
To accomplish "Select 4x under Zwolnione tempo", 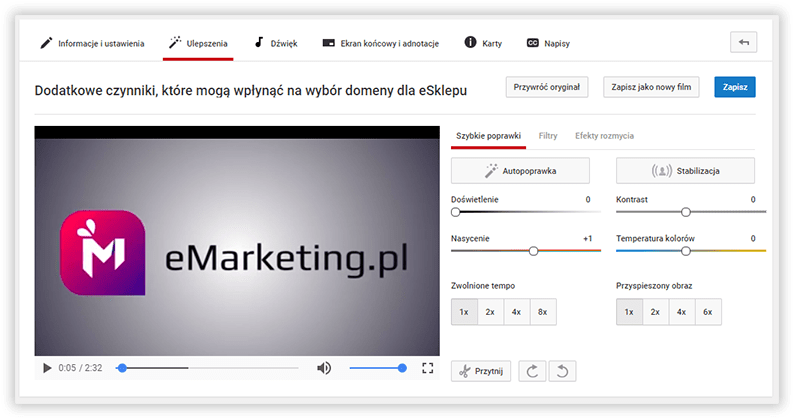I will [x=517, y=312].
